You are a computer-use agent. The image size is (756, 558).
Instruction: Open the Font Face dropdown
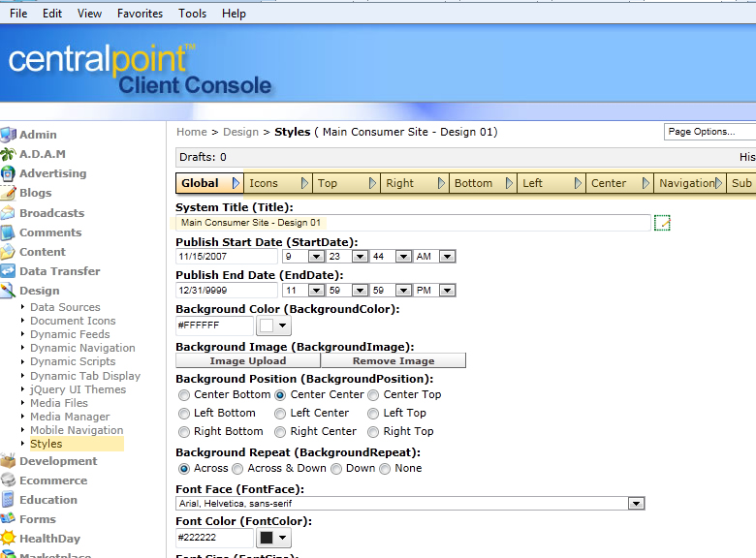636,504
